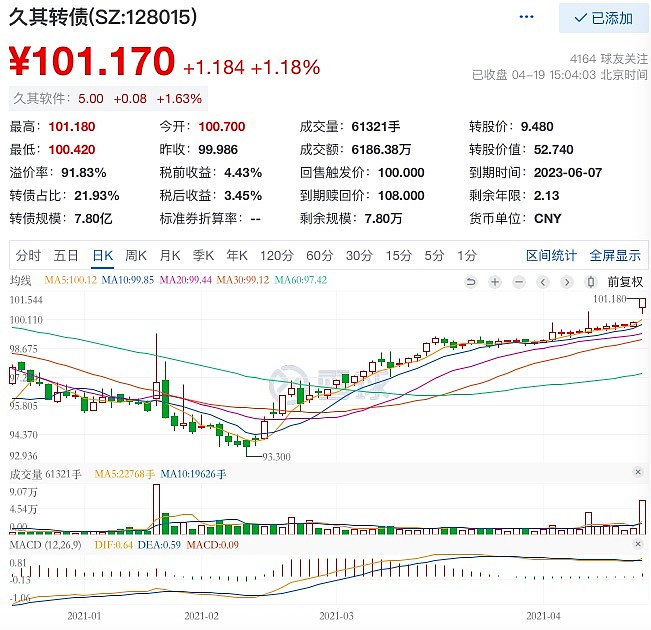This screenshot has height=630, width=651.
Task: Pan chart right with right chevron
Action: click(x=566, y=282)
